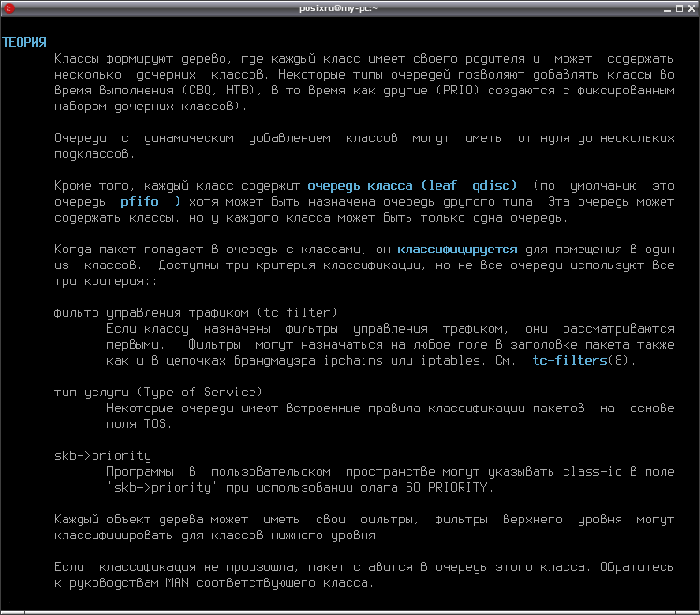Screen dimensions: 700x615
Task: Click 'подклассов.' at paragraph end
Action: (94, 153)
